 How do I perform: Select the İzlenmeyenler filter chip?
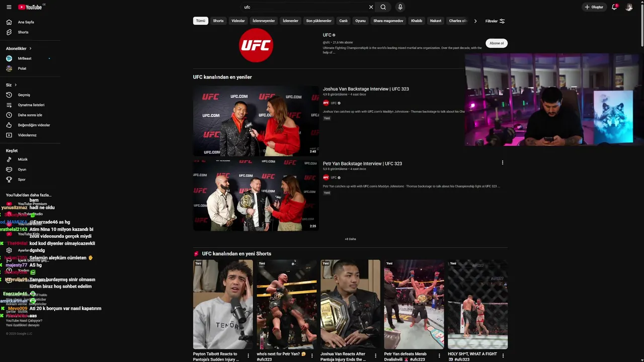(264, 21)
